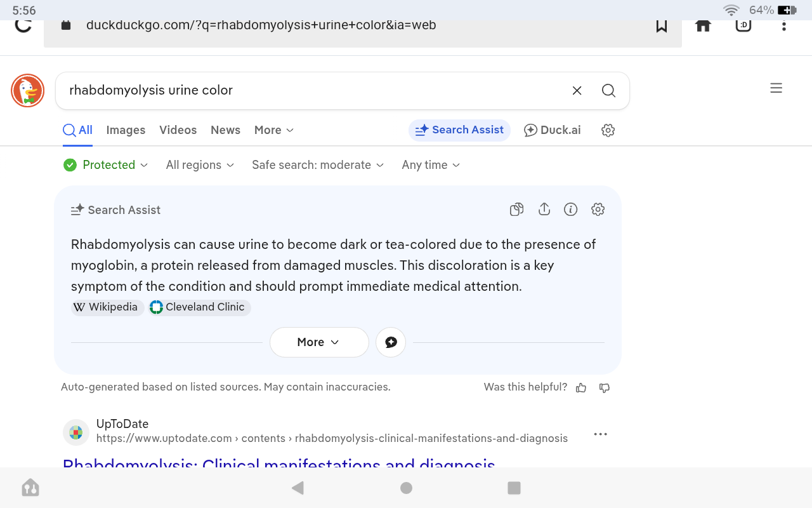Expand the answer with More button
The image size is (812, 508).
pos(318,342)
